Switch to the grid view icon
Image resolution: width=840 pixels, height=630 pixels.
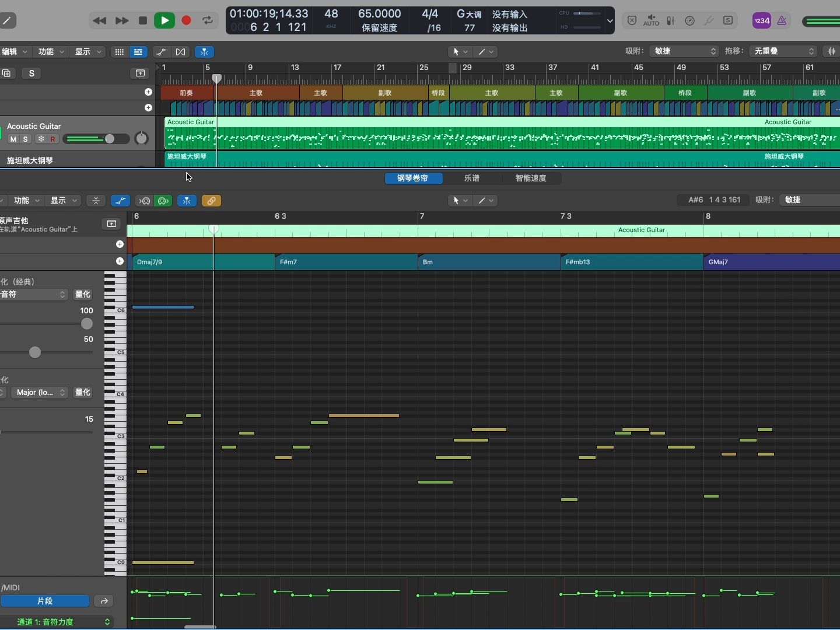coord(120,52)
